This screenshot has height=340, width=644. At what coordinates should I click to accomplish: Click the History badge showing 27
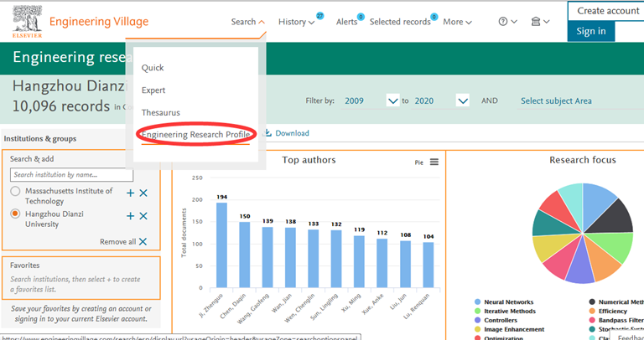click(x=320, y=16)
